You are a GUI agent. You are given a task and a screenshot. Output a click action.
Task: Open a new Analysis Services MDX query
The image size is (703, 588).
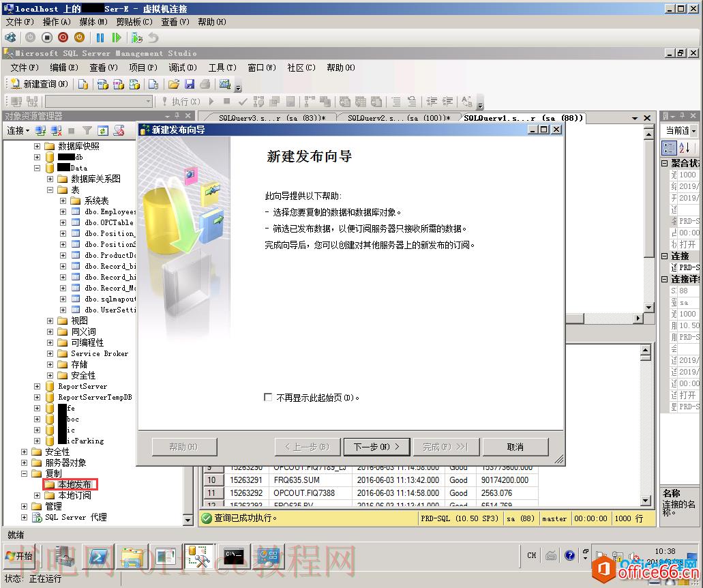pos(103,84)
